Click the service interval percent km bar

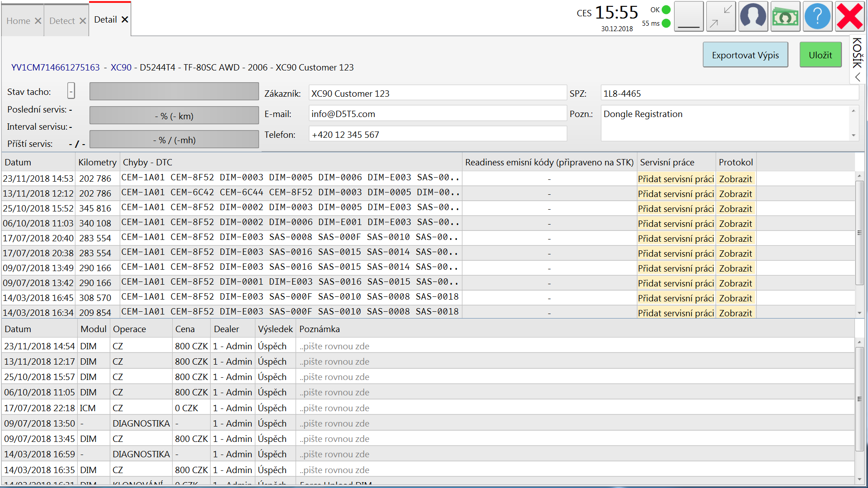[x=174, y=116]
